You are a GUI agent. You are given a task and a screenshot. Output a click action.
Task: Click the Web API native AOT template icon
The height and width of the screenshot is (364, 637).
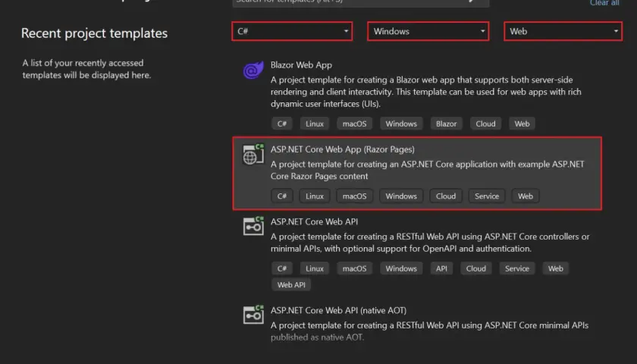point(253,315)
